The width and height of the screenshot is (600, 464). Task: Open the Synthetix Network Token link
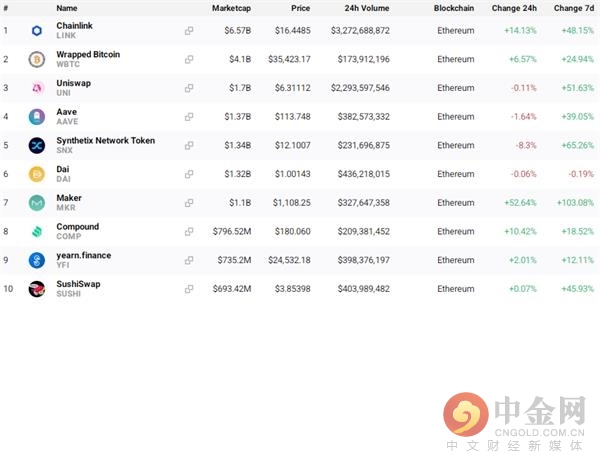(x=106, y=140)
